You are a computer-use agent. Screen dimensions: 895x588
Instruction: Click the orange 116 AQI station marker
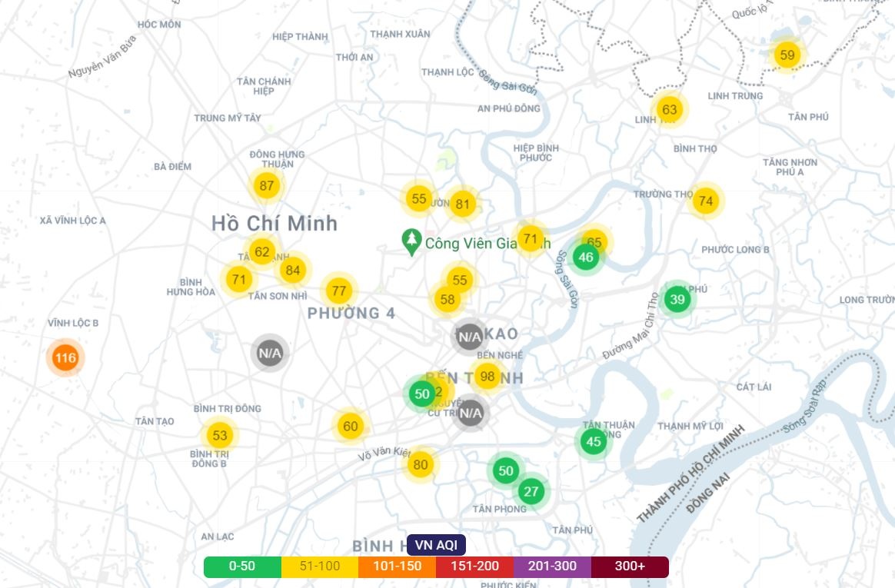coord(65,358)
